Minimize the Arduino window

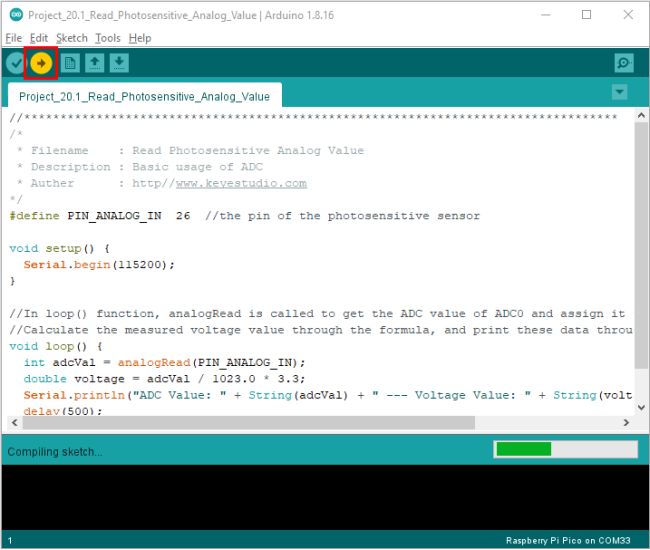[546, 15]
